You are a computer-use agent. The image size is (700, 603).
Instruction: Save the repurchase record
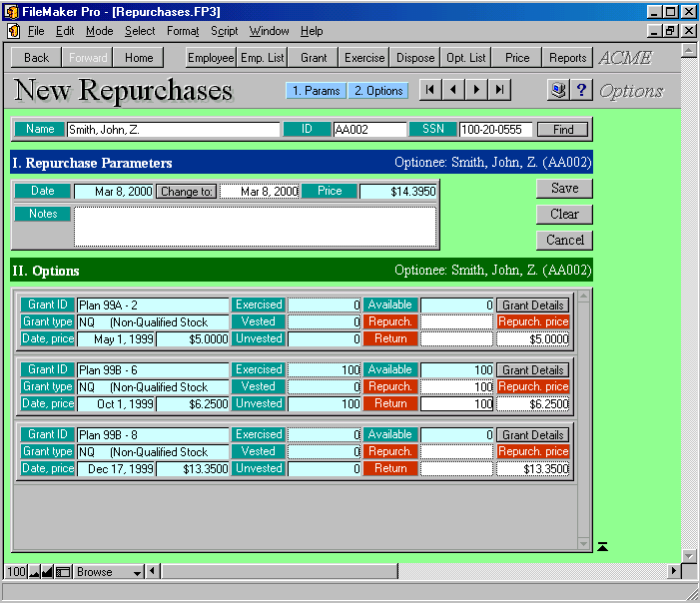pyautogui.click(x=564, y=189)
